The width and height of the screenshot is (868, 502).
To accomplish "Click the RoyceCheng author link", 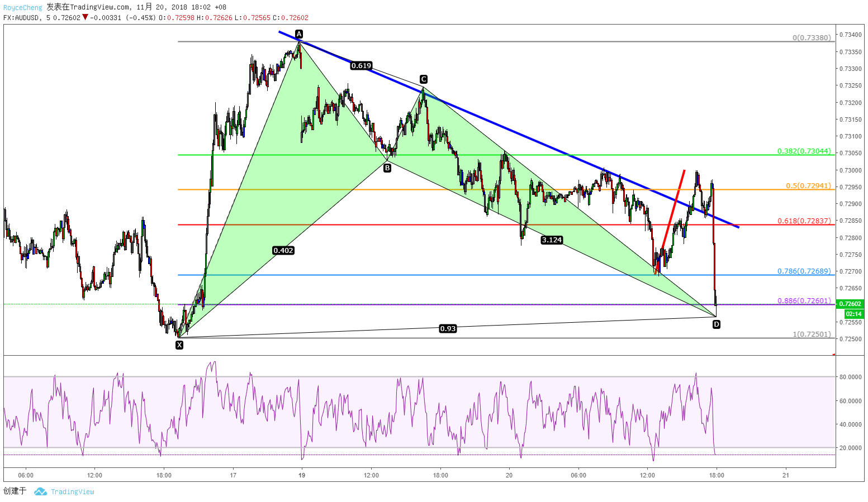I will click(23, 7).
